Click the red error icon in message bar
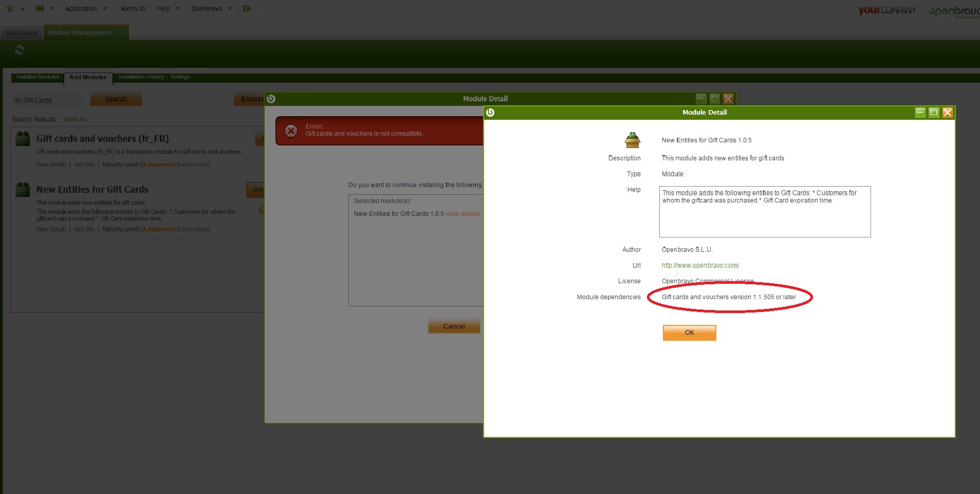This screenshot has height=494, width=980. pos(291,131)
